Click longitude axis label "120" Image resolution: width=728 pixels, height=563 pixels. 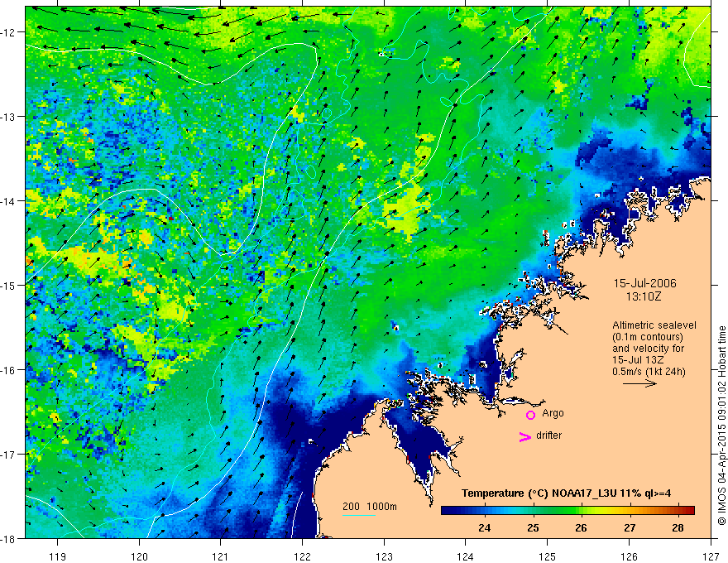139,556
